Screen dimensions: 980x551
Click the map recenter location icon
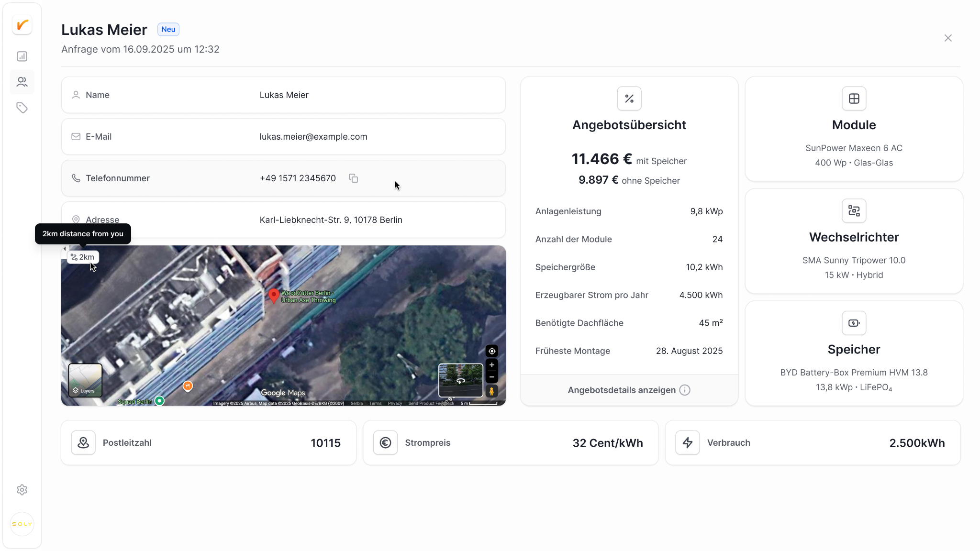tap(492, 351)
